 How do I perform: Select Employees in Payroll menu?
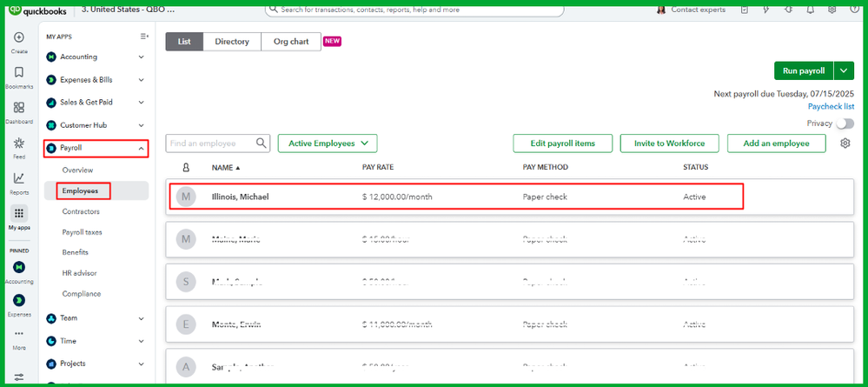pos(80,190)
